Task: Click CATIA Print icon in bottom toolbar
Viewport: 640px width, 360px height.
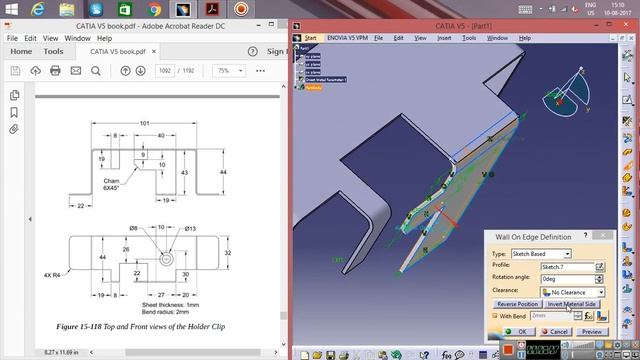Action: [344, 355]
